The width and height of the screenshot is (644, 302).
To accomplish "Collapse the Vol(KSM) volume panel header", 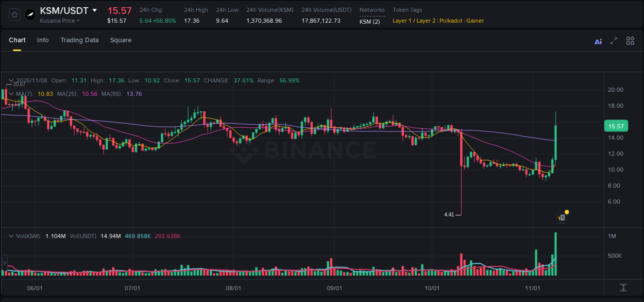I will [11, 236].
